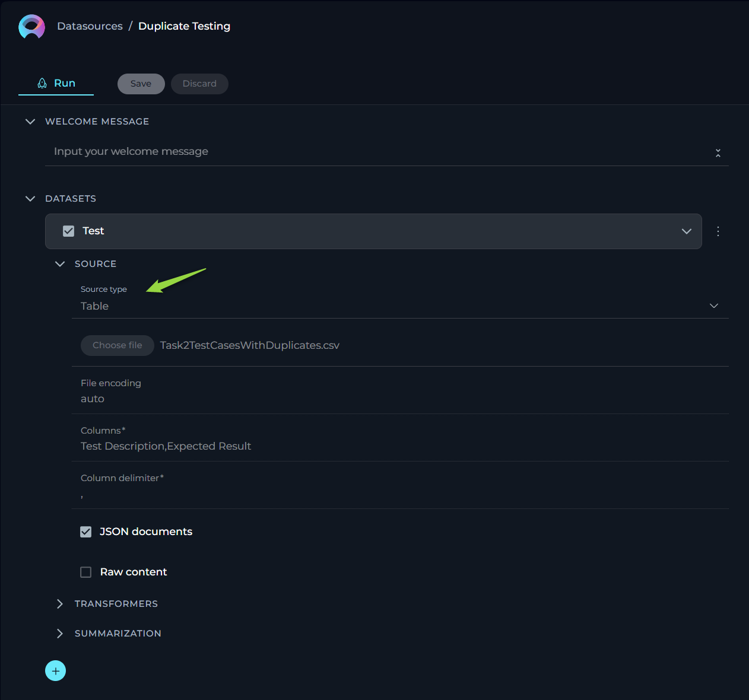Click the Task2TestCasesWithDuplicates.csv file name
749x700 pixels.
250,345
